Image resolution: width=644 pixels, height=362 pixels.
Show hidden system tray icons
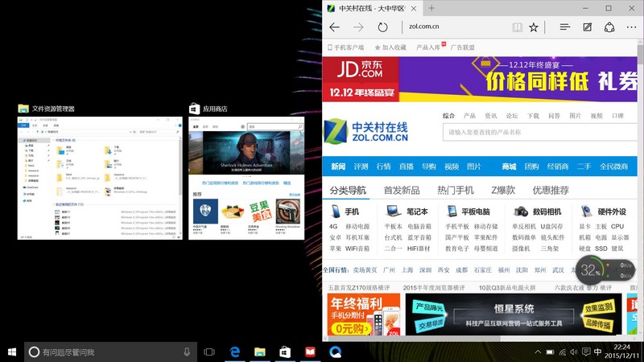(538, 352)
